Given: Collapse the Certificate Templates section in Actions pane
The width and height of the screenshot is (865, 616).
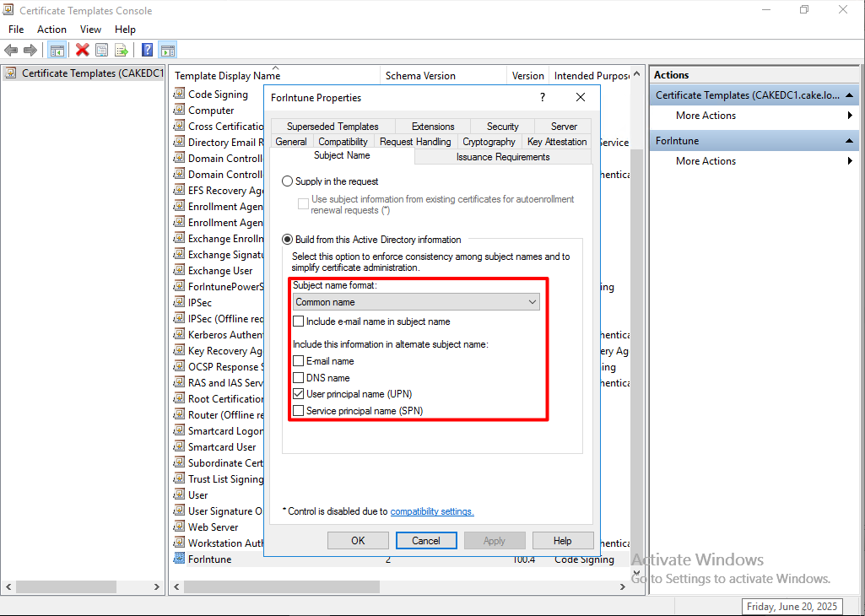Looking at the screenshot, I should coord(850,95).
